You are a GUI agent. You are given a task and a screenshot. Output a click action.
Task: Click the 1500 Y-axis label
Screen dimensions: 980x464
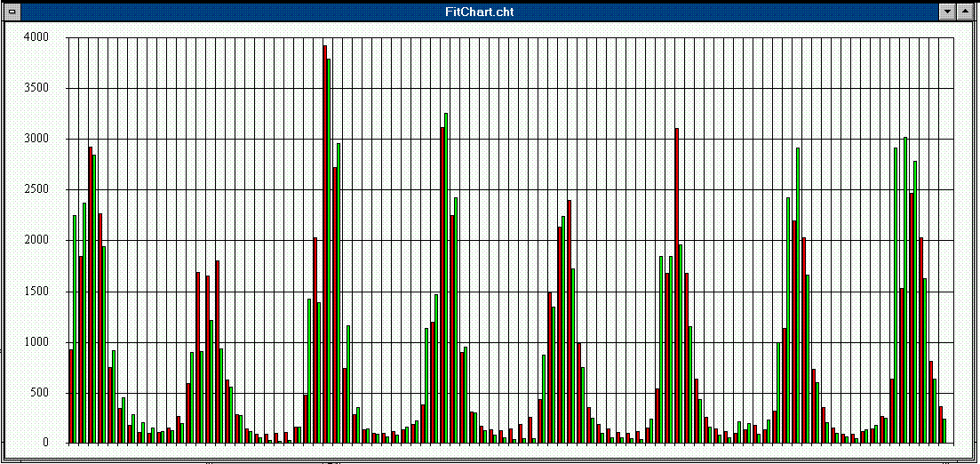(36, 292)
